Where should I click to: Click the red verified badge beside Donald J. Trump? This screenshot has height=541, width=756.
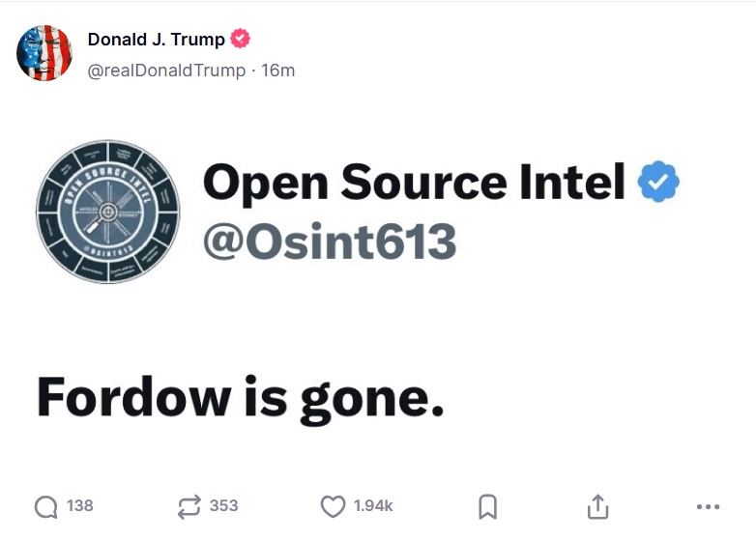pyautogui.click(x=240, y=40)
